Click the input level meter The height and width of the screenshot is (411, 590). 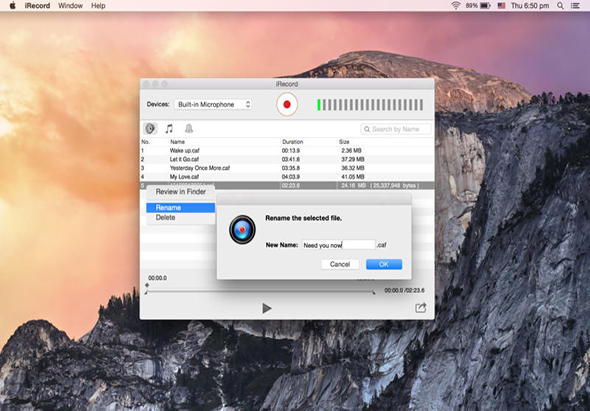(x=370, y=105)
